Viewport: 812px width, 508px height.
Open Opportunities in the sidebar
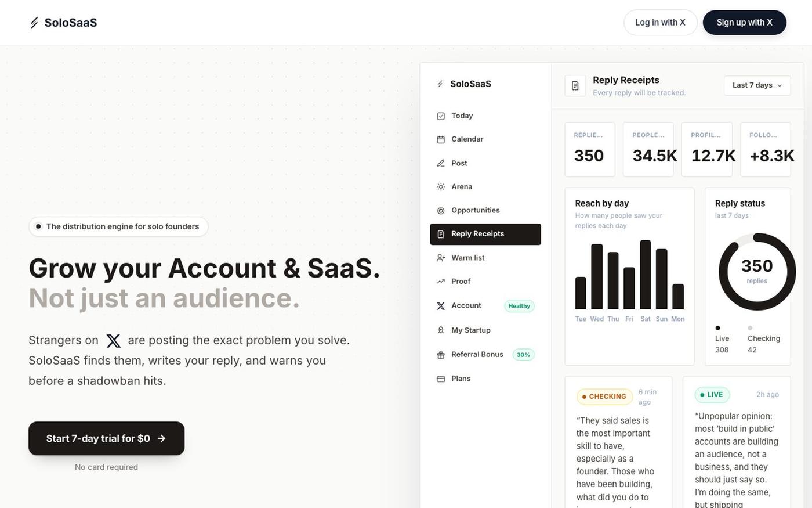coord(485,211)
